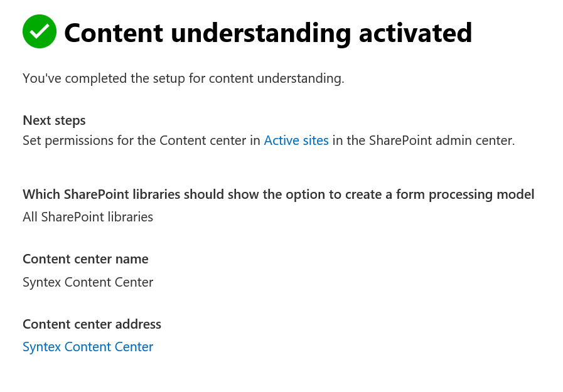Click the "All SharePoint libraries" value
Image resolution: width=563 pixels, height=392 pixels.
pyautogui.click(x=88, y=217)
